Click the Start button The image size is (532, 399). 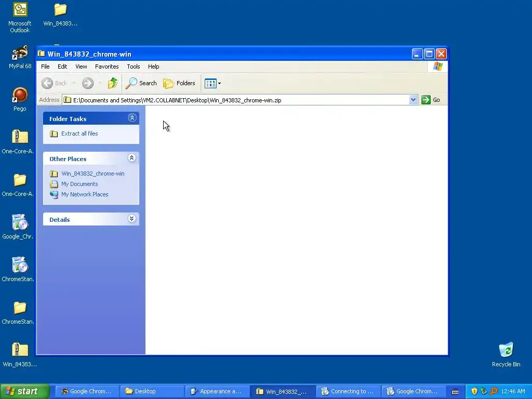tap(24, 391)
